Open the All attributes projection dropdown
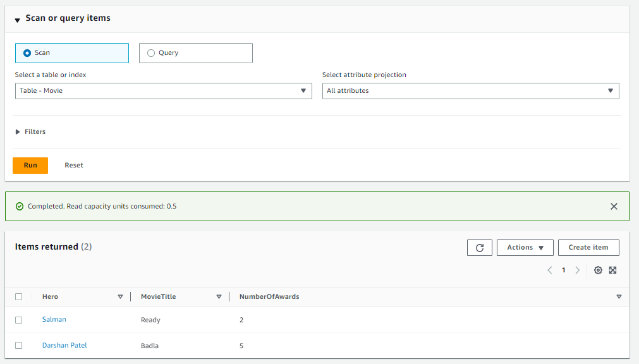Screen dimensions: 639x364 coord(471,91)
